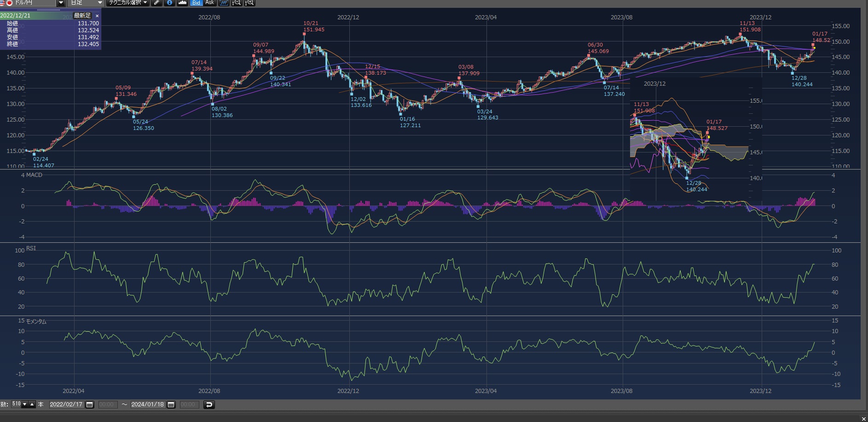Click the area chart type icon
The image size is (868, 422).
pos(183,3)
